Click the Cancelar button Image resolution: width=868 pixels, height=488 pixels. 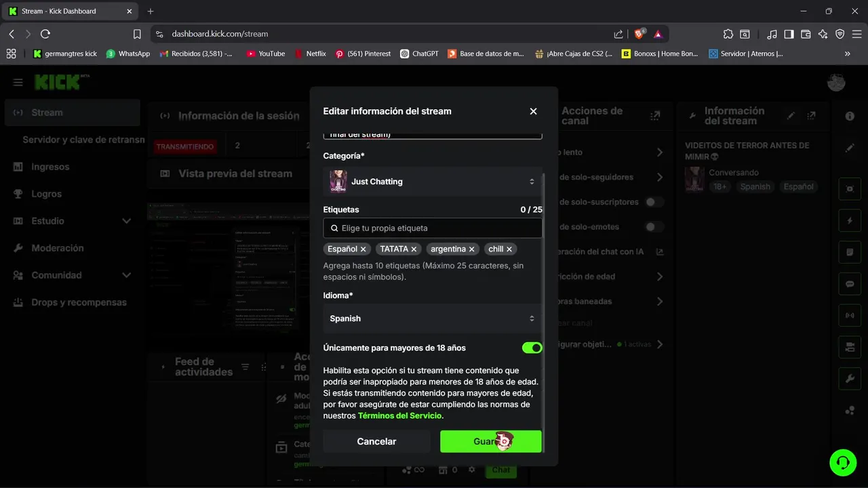[x=376, y=441]
